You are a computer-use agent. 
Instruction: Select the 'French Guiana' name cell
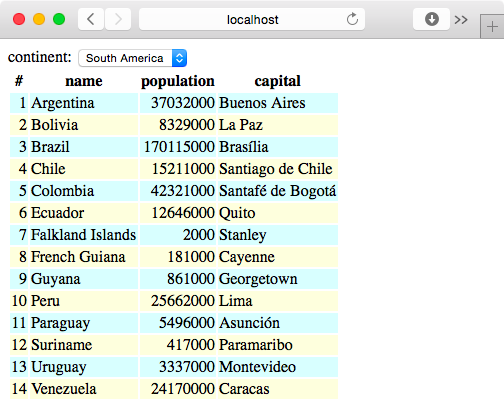click(84, 257)
